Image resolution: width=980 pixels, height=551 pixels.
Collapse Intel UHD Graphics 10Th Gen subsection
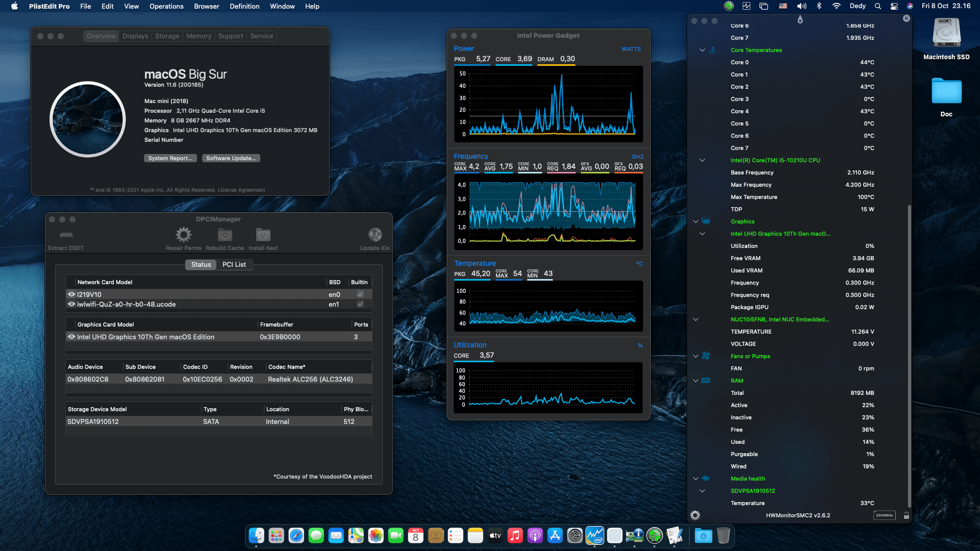pyautogui.click(x=702, y=234)
